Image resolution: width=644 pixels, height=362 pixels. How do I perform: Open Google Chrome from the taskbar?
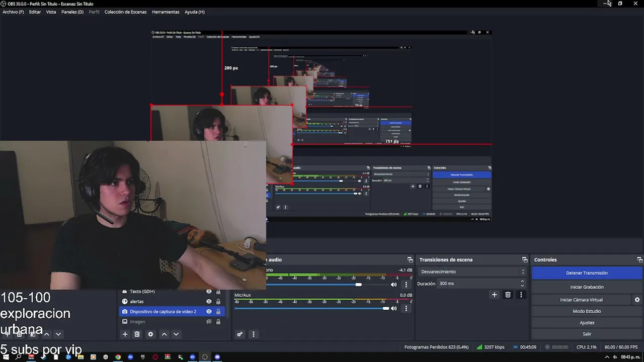pyautogui.click(x=118, y=357)
